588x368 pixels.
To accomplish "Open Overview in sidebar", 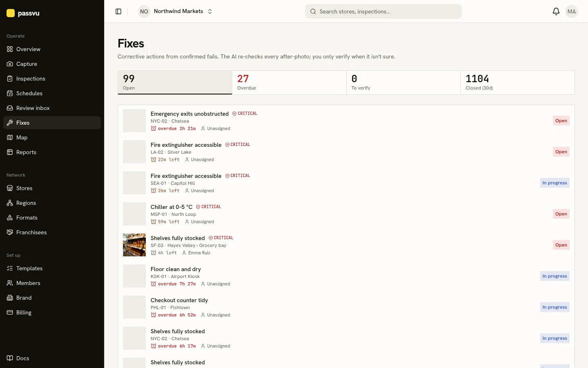I will pos(52,49).
